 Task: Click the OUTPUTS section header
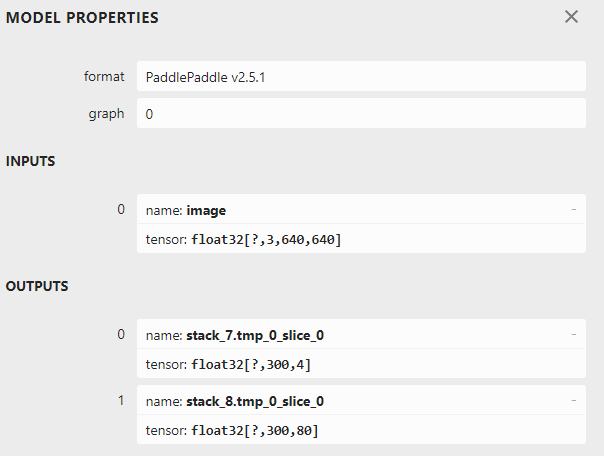pos(37,286)
